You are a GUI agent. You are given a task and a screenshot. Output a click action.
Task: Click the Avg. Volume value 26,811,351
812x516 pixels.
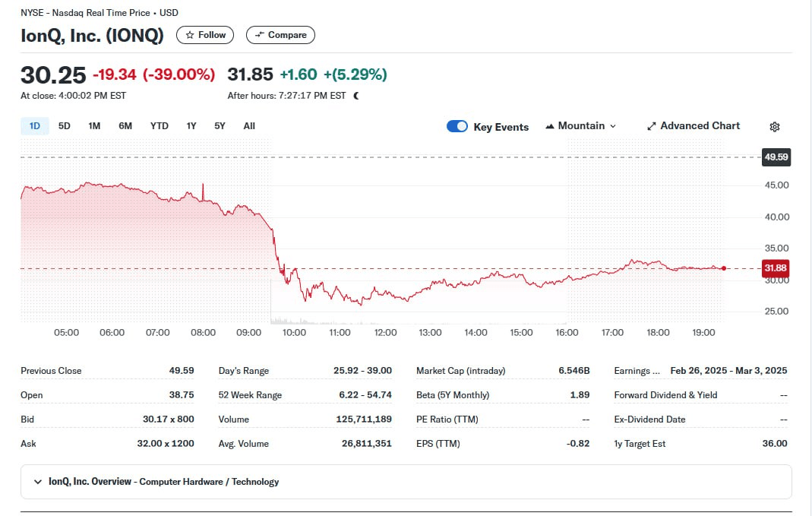coord(367,444)
